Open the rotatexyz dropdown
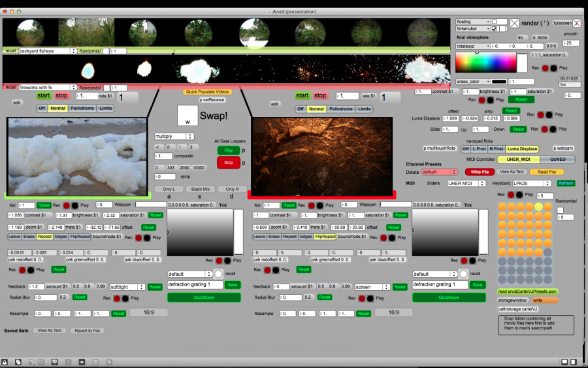Screen dimensions: 588x368 click(473, 46)
